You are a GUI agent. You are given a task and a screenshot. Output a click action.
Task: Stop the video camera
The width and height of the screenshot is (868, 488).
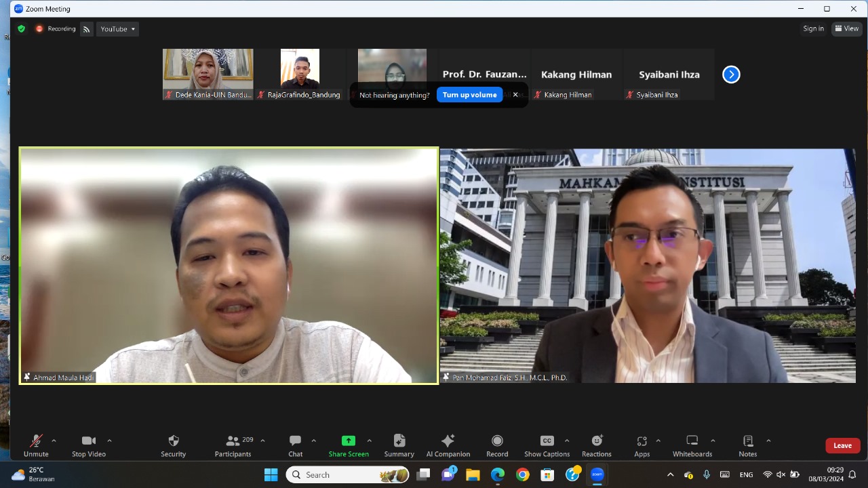coord(89,441)
